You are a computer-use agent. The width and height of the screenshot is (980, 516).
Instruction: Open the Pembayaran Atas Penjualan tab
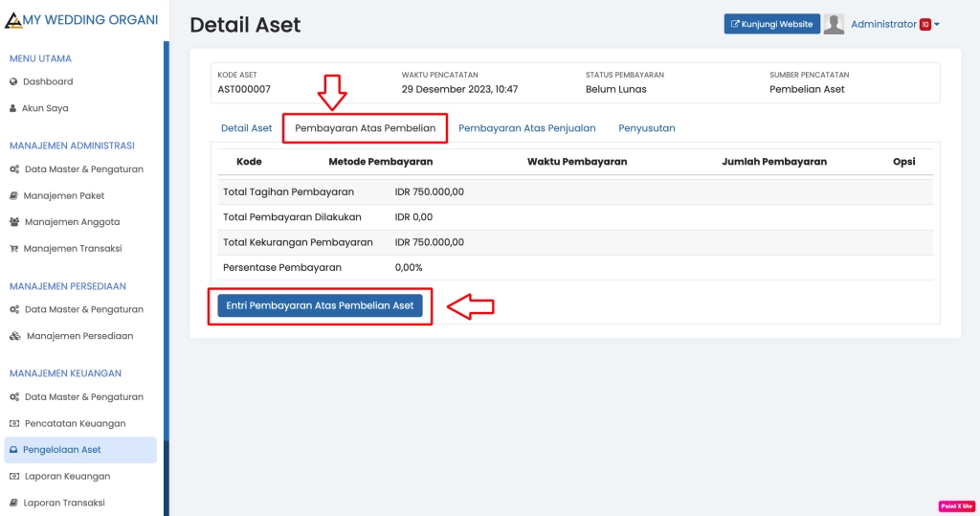click(x=526, y=128)
